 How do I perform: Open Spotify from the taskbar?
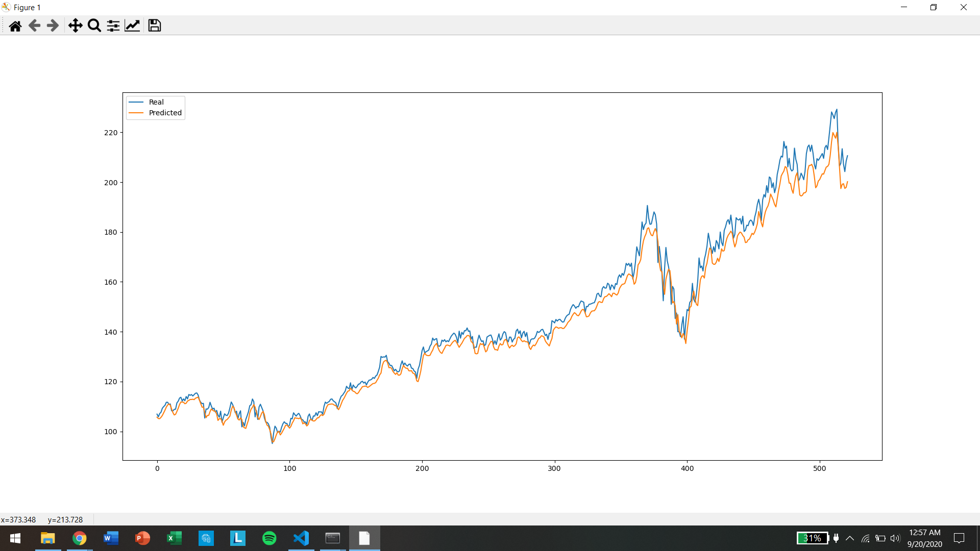pos(269,538)
